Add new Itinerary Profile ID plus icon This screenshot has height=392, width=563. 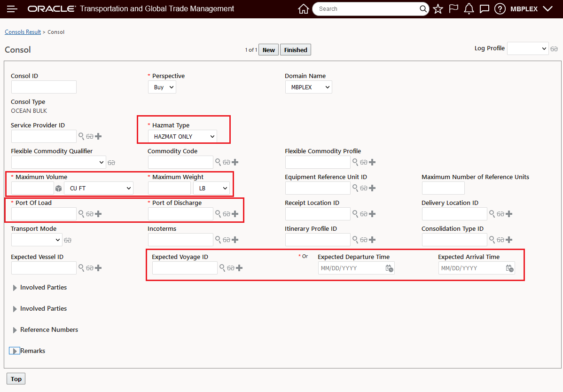click(x=372, y=240)
